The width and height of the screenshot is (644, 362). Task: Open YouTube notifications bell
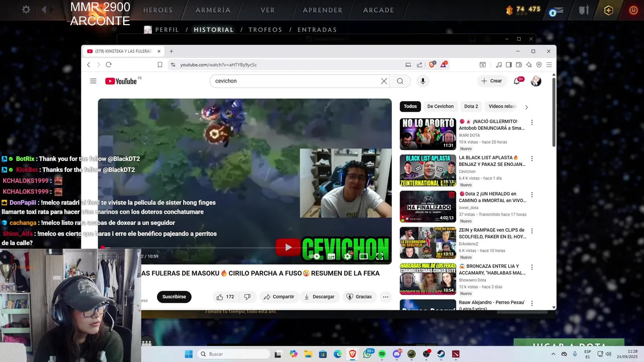click(x=517, y=81)
